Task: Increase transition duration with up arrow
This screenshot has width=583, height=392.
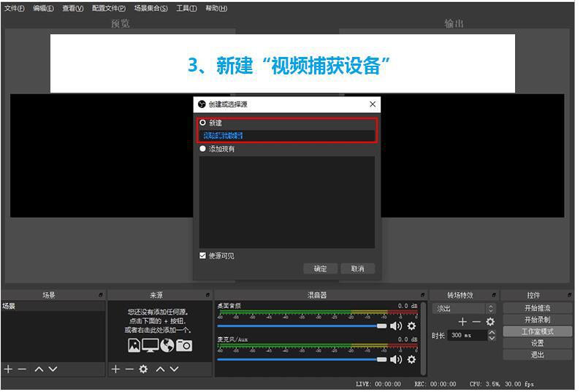Action: pyautogui.click(x=492, y=333)
